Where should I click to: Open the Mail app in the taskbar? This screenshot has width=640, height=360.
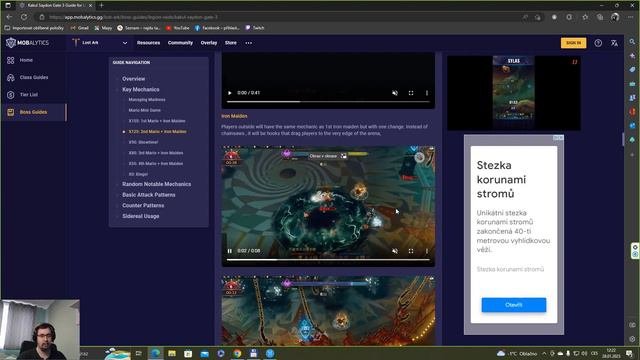click(204, 353)
